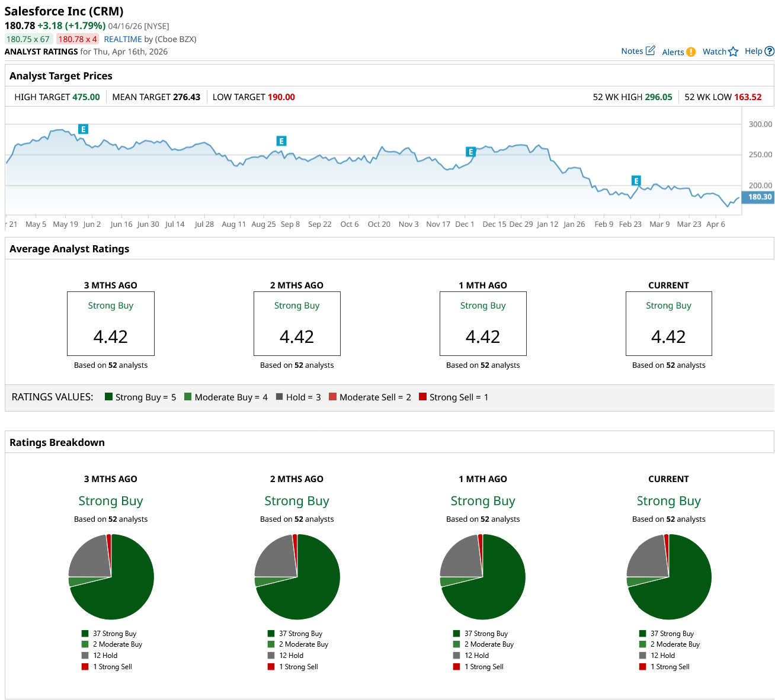Click the CURRENT average rating 4.42 box
775x700 pixels.
point(668,323)
